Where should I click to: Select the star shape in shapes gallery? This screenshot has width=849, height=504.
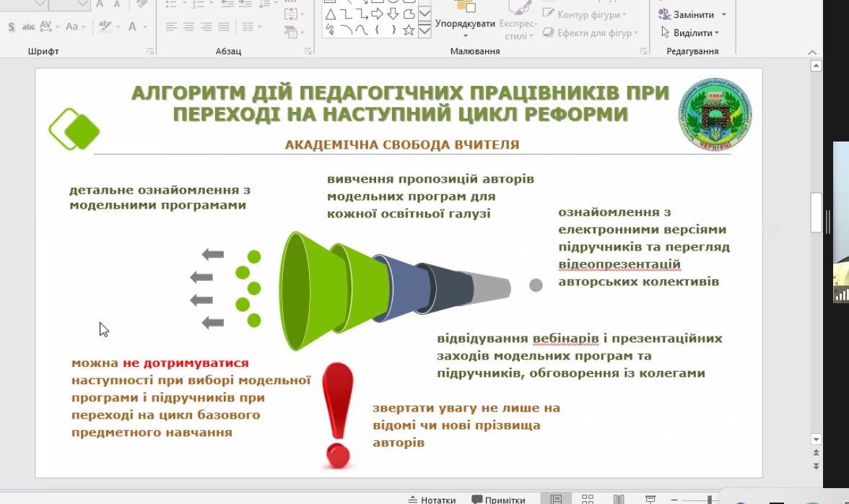tap(409, 30)
